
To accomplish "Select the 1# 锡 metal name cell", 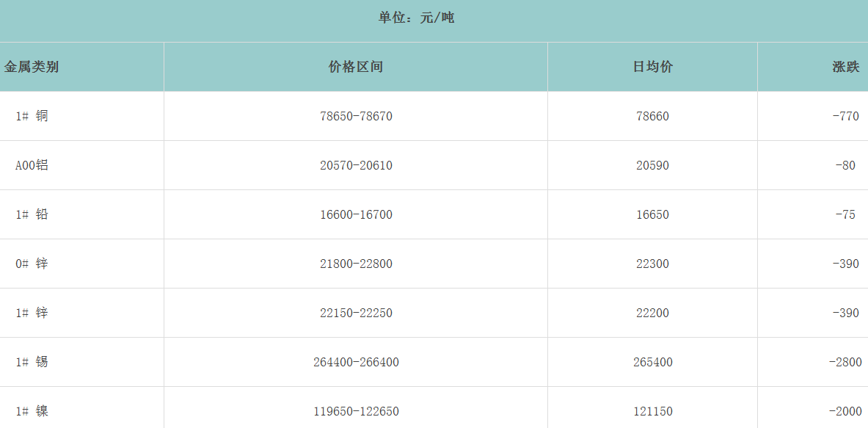I will point(32,362).
